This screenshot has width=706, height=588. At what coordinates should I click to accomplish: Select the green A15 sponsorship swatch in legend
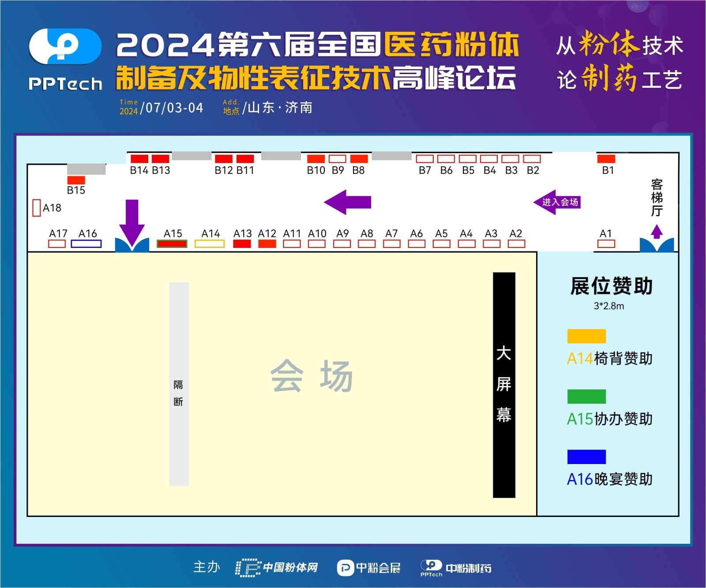tap(586, 397)
